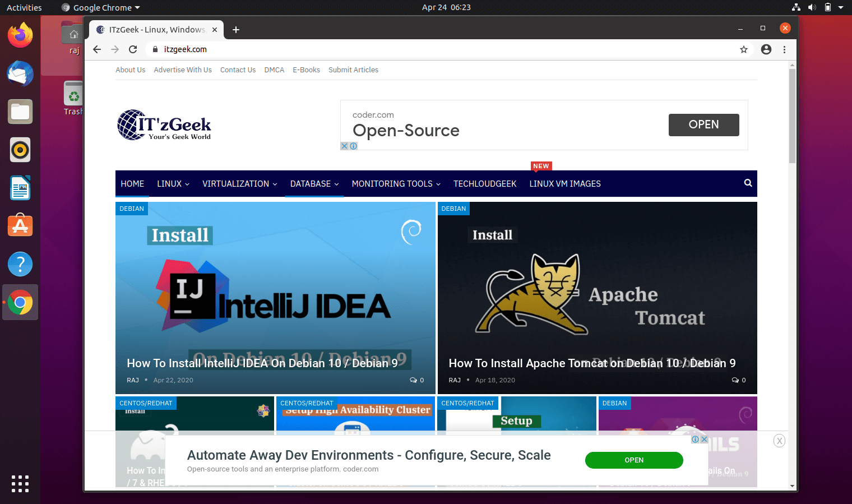This screenshot has width=852, height=504.
Task: Bookmark this page with the star icon
Action: [x=743, y=49]
